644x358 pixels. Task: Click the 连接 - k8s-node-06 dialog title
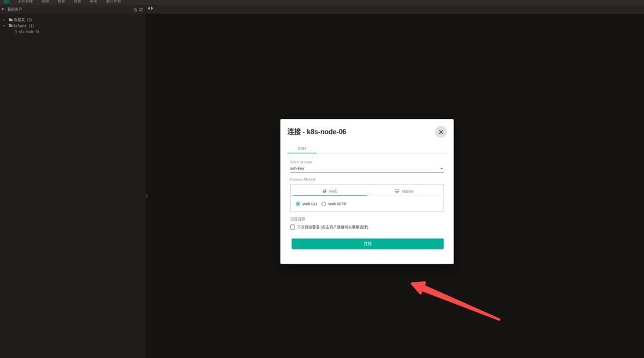pos(317,132)
